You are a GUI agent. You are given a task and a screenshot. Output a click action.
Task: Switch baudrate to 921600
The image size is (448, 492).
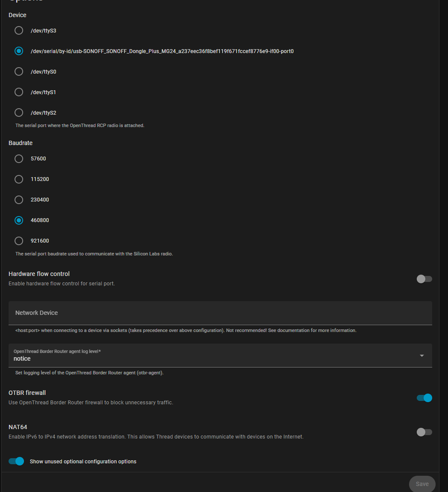click(19, 241)
